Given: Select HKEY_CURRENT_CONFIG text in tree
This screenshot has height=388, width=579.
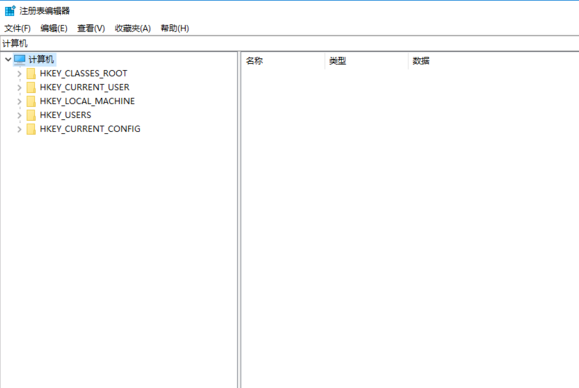Looking at the screenshot, I should [90, 129].
